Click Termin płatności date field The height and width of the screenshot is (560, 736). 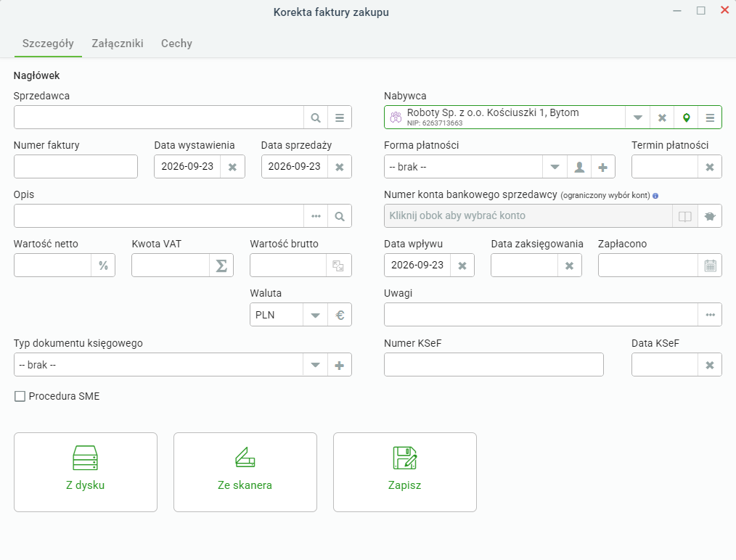pos(665,167)
